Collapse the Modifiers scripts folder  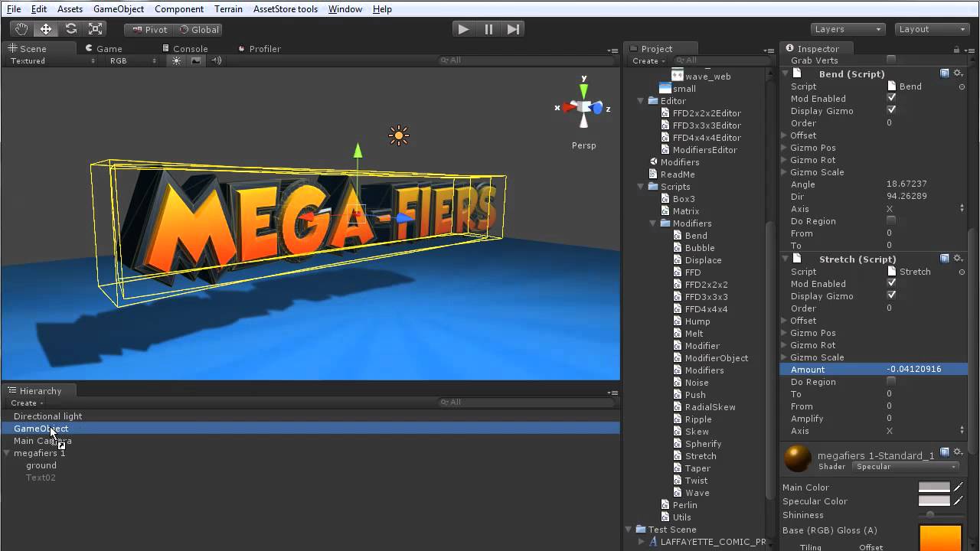point(653,223)
